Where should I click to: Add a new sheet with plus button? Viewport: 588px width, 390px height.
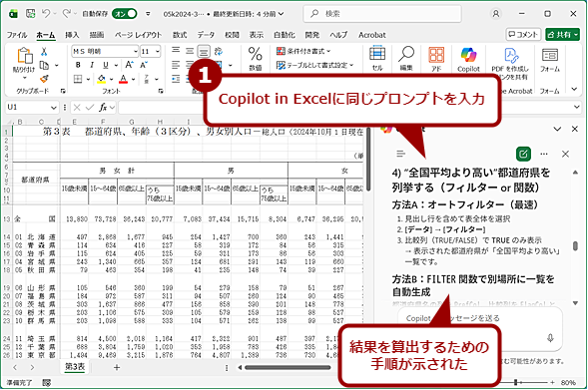pos(117,367)
